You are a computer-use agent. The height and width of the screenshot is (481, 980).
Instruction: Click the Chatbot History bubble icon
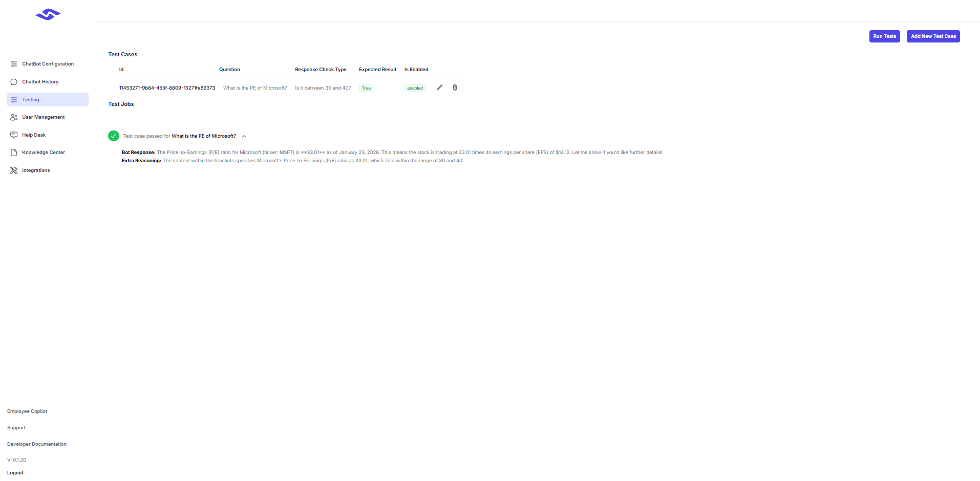click(x=14, y=82)
